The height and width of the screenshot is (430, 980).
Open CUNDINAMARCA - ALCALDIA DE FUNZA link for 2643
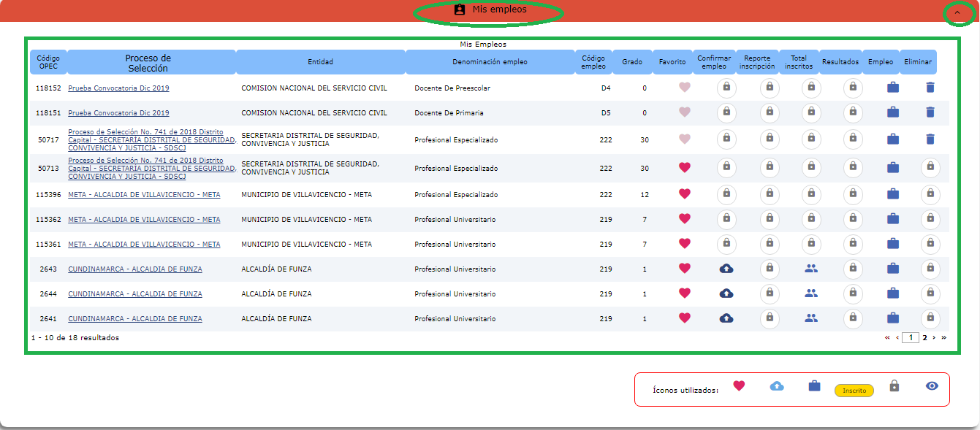tap(135, 269)
